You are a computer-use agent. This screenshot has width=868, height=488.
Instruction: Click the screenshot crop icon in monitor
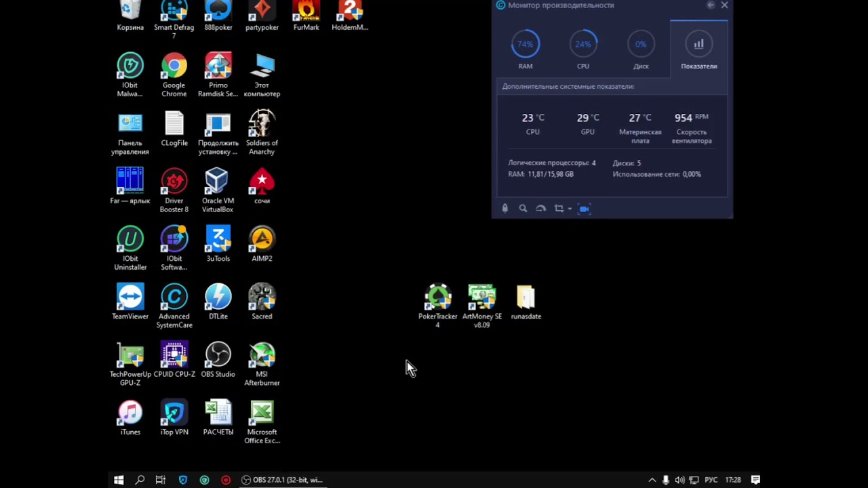point(559,209)
